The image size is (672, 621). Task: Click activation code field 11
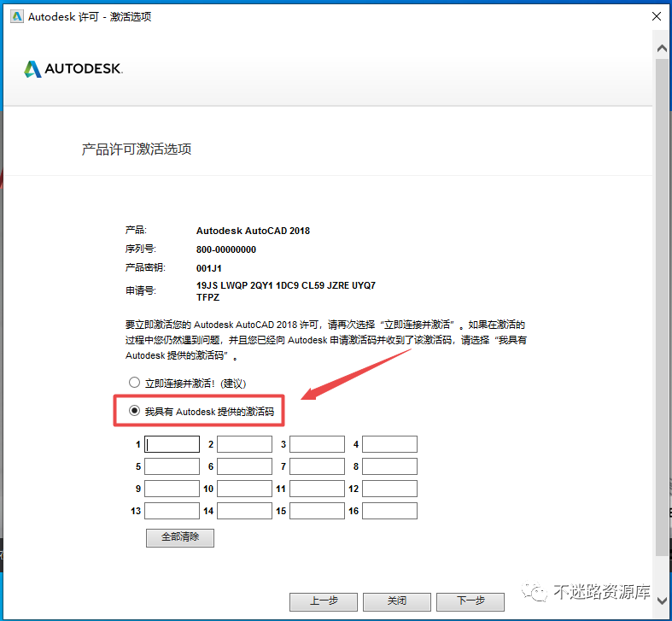click(x=317, y=489)
